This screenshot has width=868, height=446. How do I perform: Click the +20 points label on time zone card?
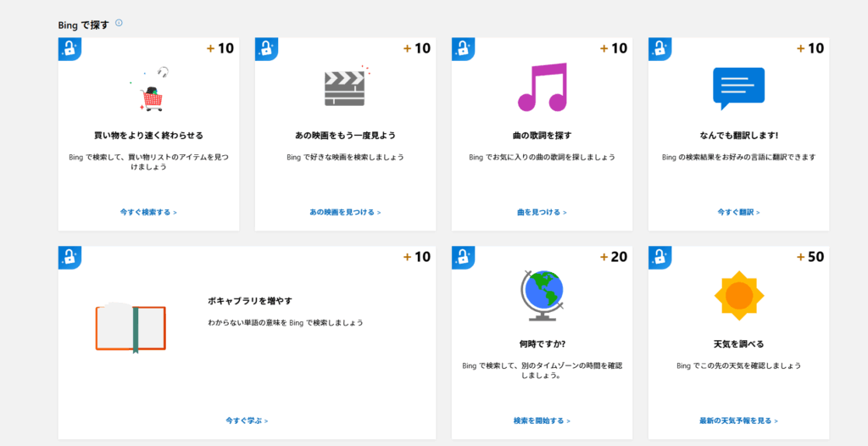[614, 257]
